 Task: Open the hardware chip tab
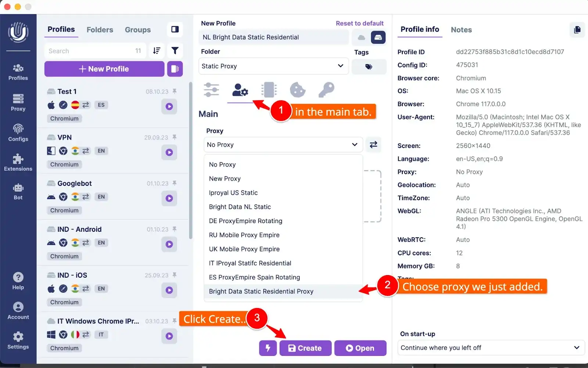point(269,90)
